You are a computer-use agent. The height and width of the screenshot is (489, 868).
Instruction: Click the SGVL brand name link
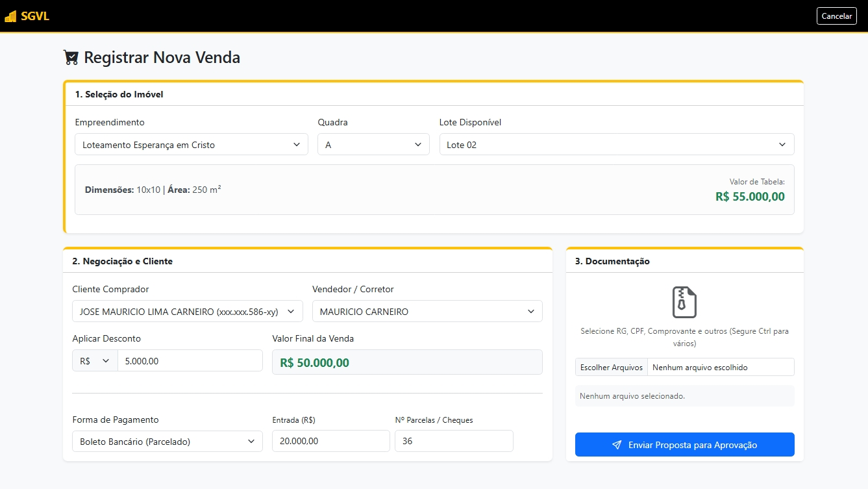(35, 16)
